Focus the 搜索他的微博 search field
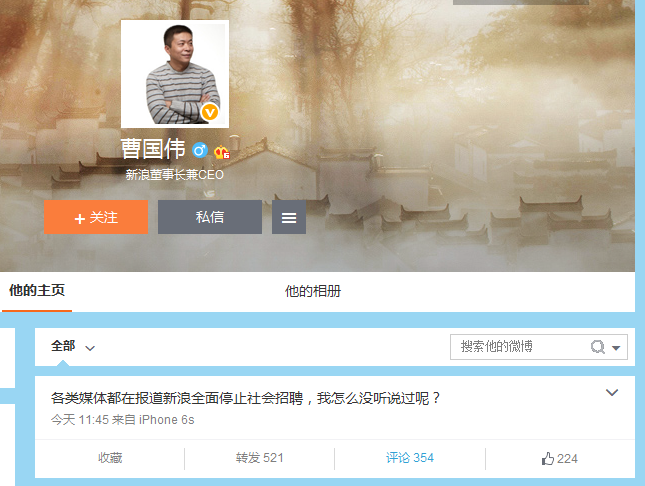The image size is (645, 486). [x=518, y=347]
